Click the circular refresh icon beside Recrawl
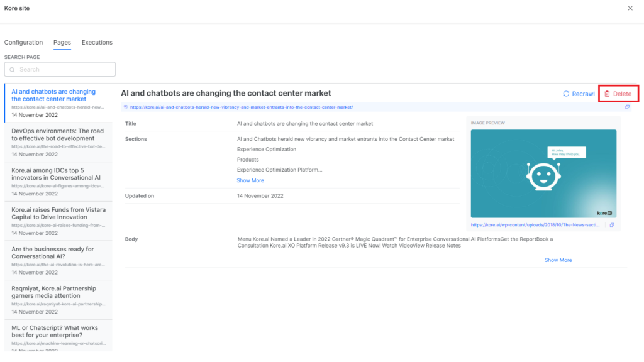 click(x=565, y=93)
